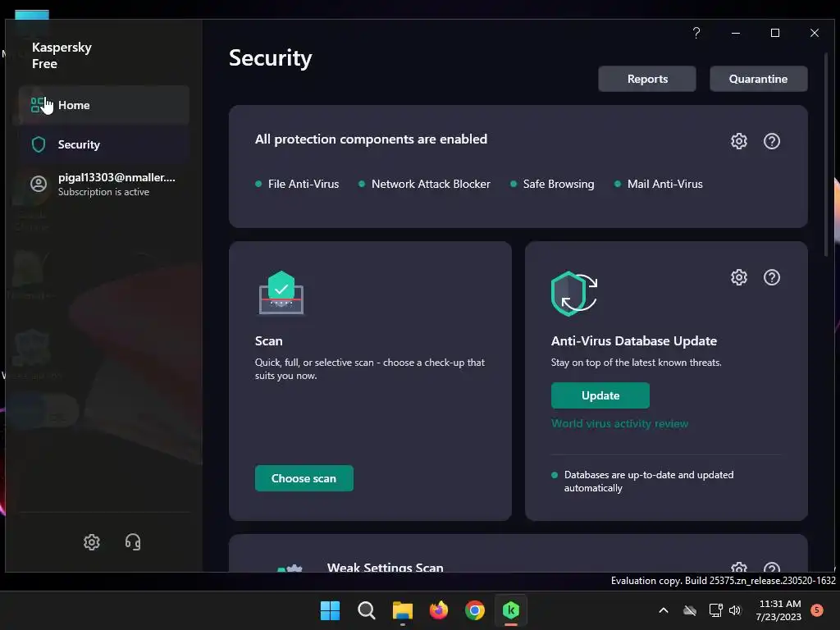Open help for Anti-Virus Database Update
Viewport: 840px width, 630px height.
click(771, 277)
